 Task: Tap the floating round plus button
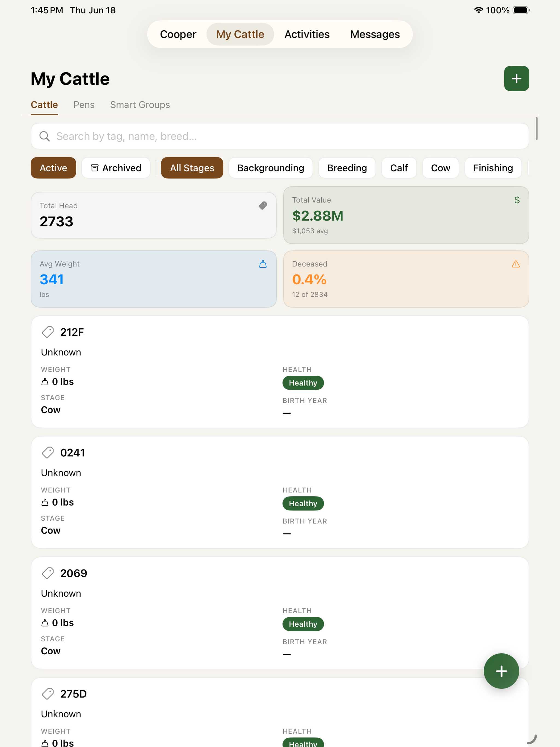point(501,671)
